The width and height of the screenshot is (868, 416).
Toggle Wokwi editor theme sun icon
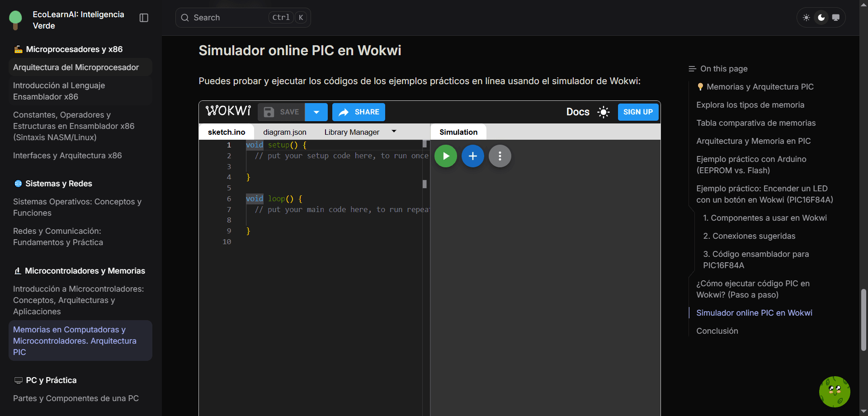[603, 112]
